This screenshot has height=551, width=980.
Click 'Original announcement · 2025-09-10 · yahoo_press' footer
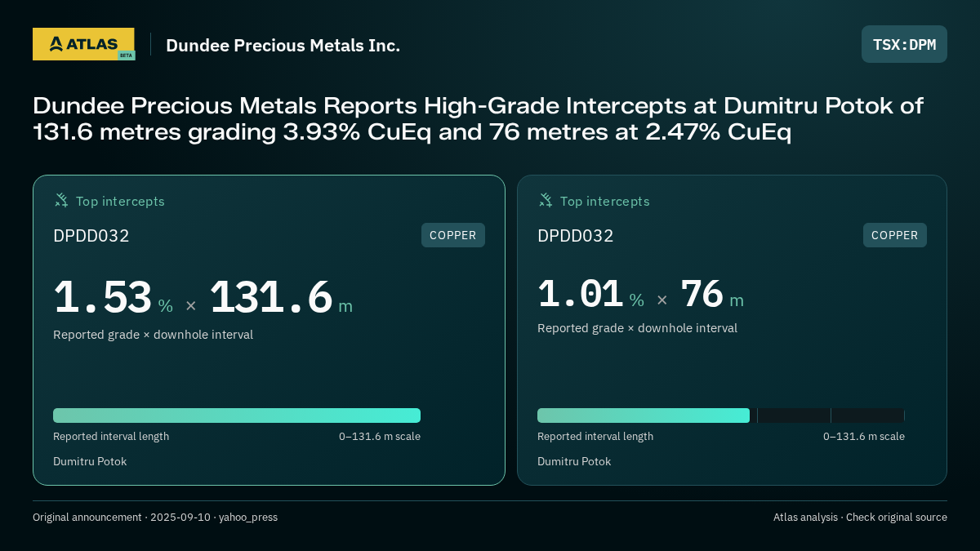[155, 518]
